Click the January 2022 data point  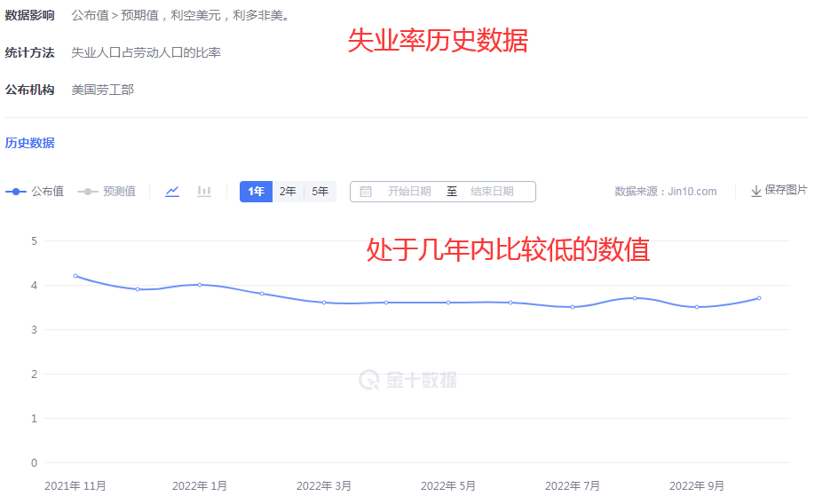[x=200, y=285]
